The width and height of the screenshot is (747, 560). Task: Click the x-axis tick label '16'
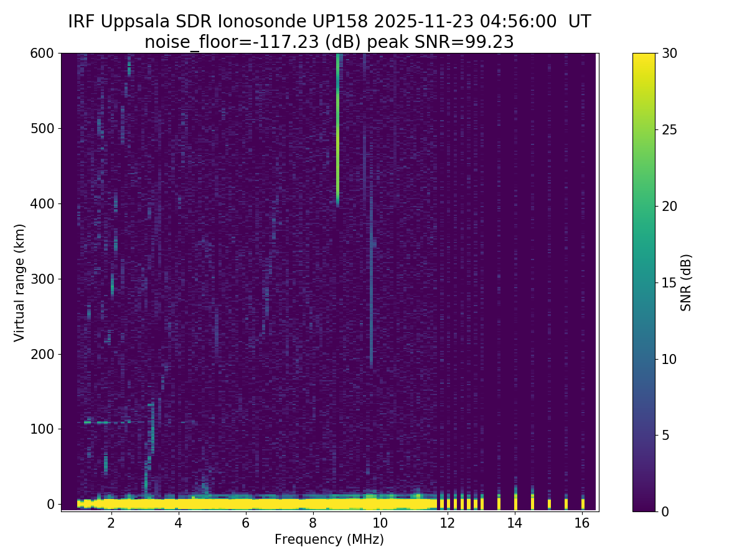click(581, 523)
